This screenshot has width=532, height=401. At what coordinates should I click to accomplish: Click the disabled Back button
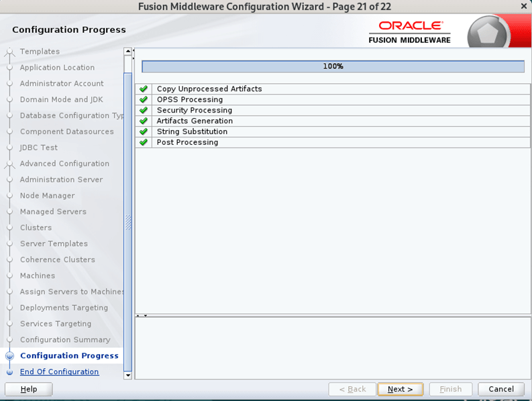tap(352, 389)
